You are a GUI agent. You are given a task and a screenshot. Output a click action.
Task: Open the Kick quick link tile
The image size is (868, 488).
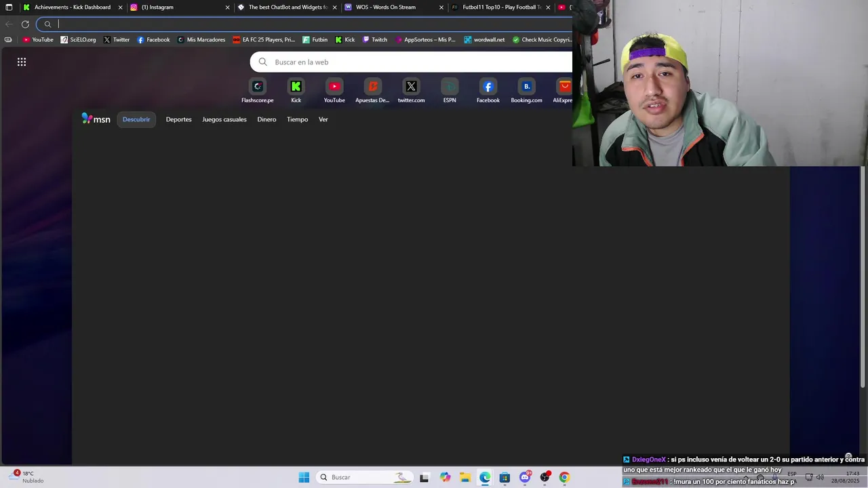tap(296, 91)
